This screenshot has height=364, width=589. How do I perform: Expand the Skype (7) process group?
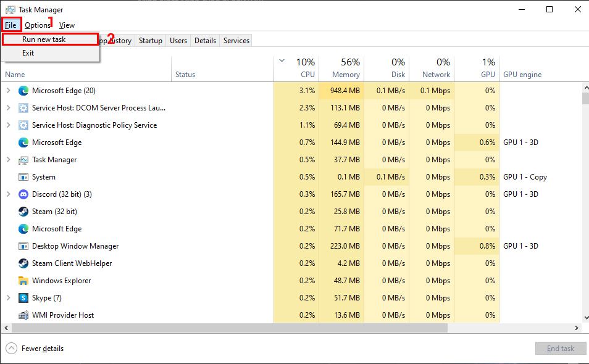[x=9, y=298]
